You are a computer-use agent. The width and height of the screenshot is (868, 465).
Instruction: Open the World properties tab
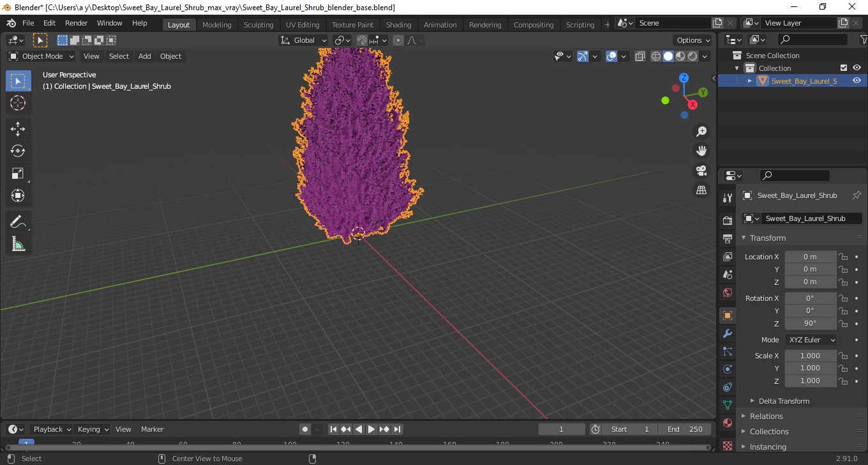tap(727, 293)
